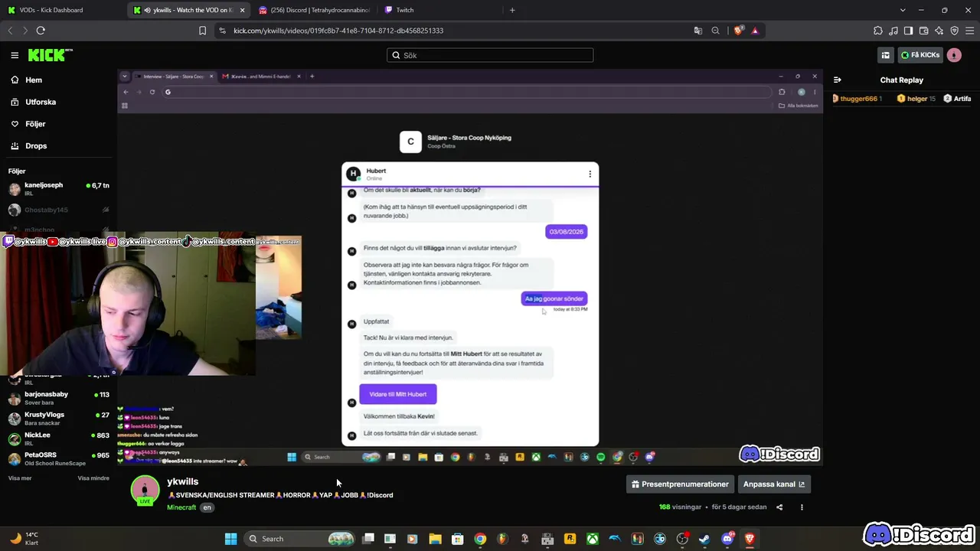Open the Brave VPN shield icon
Image resolution: width=980 pixels, height=551 pixels.
[955, 31]
